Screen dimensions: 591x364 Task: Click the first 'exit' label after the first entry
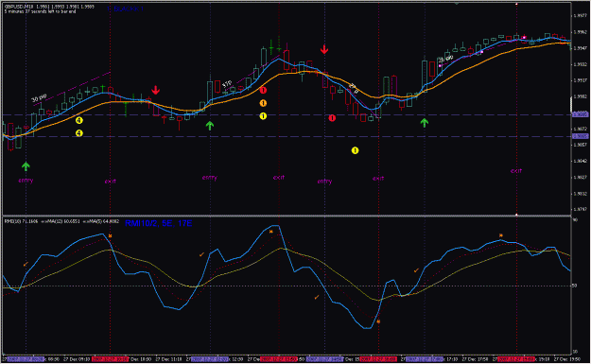110,182
